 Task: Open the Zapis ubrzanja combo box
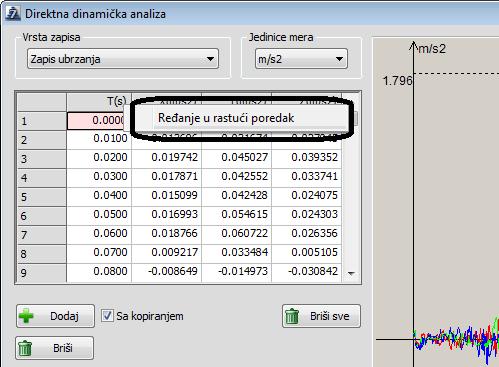(x=123, y=59)
